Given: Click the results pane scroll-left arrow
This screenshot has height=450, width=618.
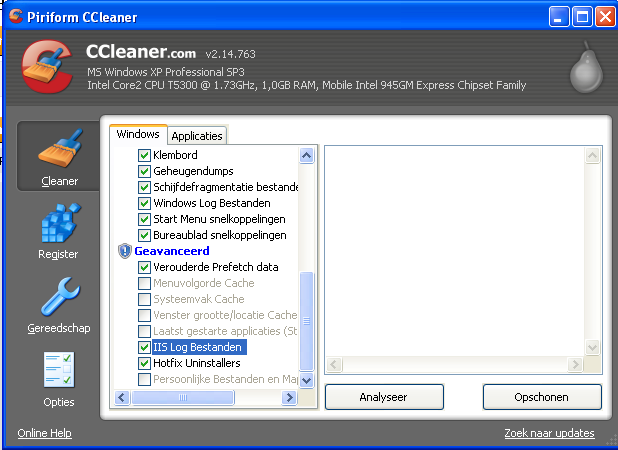Looking at the screenshot, I should [334, 364].
